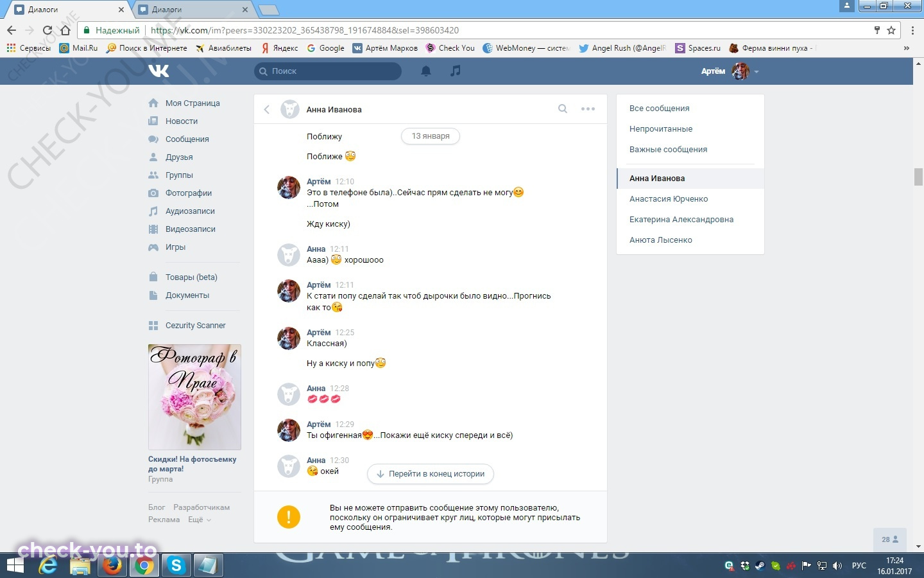Screen dimensions: 924x578
Task: Open the Анна sender name at 12:28
Action: coord(316,388)
